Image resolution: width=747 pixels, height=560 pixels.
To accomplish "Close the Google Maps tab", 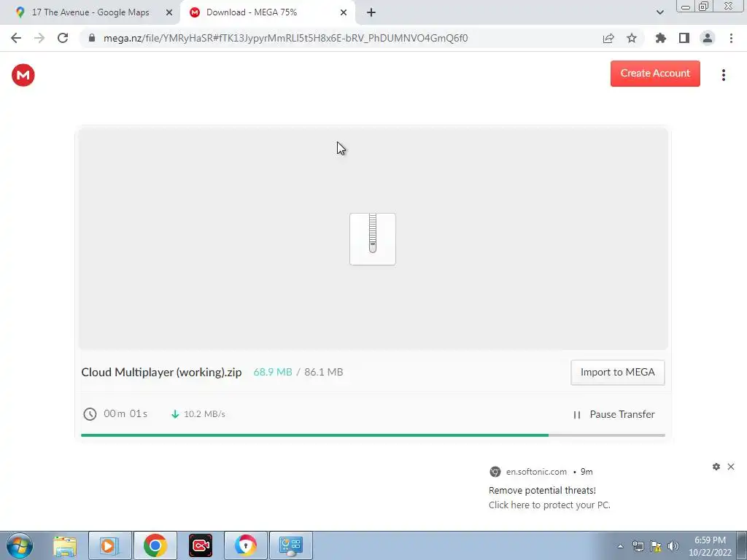I will pyautogui.click(x=169, y=12).
